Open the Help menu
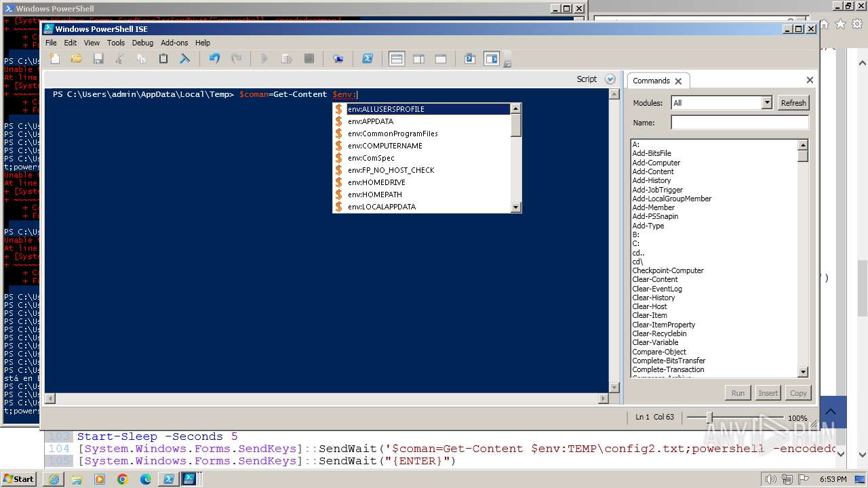The height and width of the screenshot is (488, 868). coord(203,43)
